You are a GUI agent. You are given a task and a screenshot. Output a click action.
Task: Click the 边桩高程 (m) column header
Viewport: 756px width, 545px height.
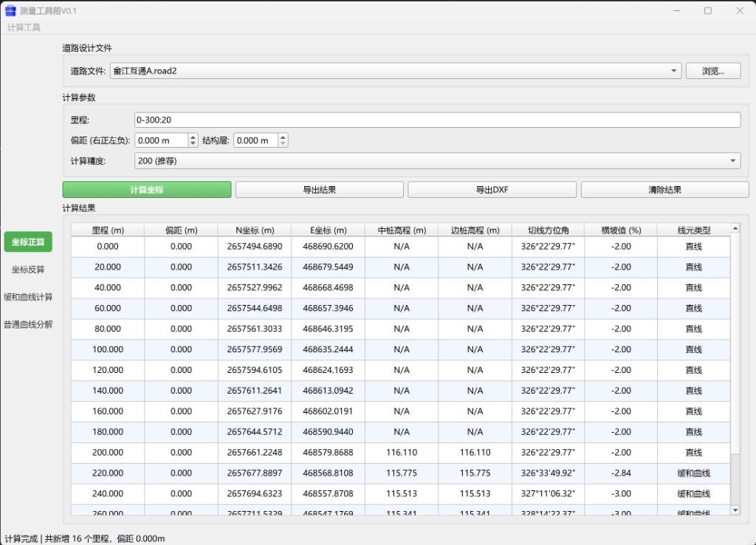pos(475,230)
